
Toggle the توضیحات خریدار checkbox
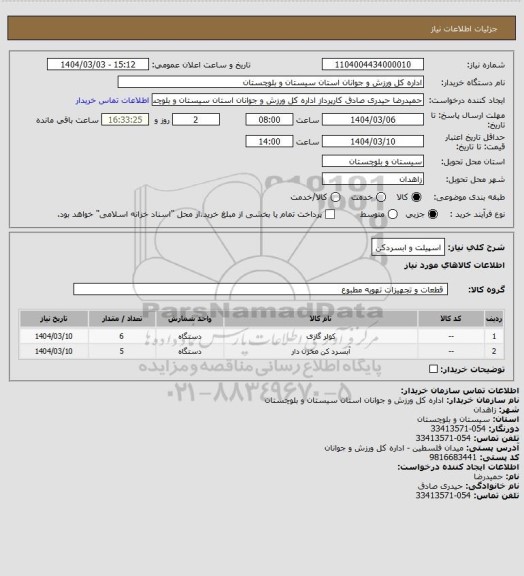(x=434, y=369)
